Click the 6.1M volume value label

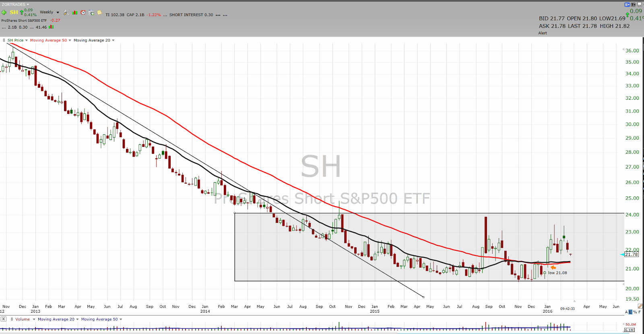630,330
